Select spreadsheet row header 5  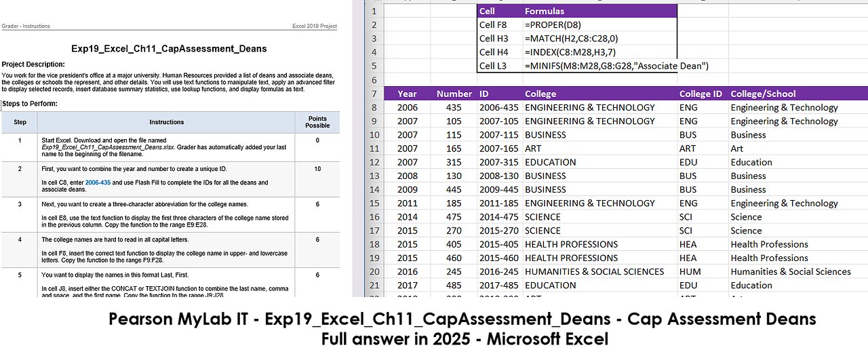[374, 66]
